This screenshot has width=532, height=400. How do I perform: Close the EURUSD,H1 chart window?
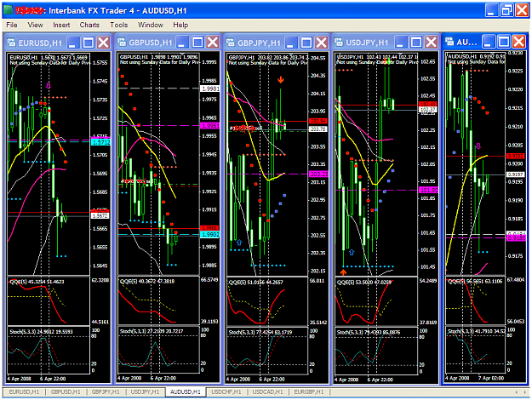pos(103,43)
